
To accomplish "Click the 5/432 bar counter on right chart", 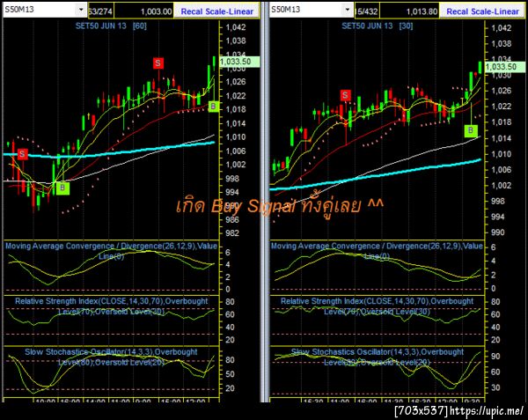I will 366,11.
